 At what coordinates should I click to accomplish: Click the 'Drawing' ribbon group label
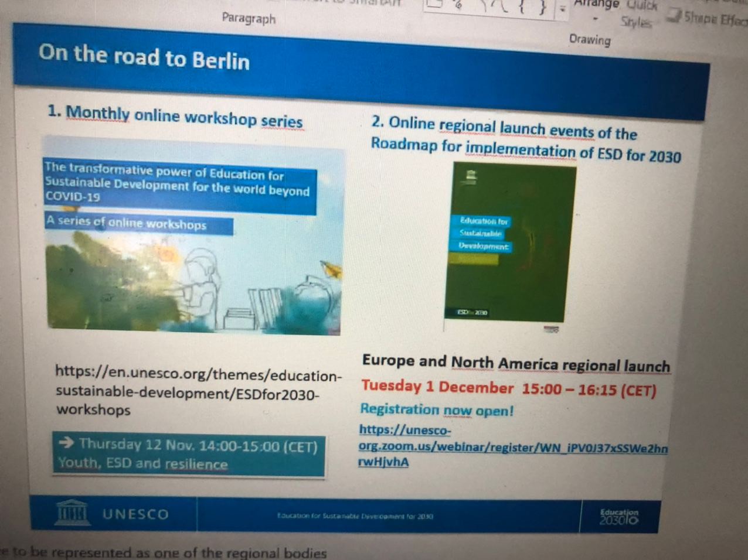[x=590, y=39]
